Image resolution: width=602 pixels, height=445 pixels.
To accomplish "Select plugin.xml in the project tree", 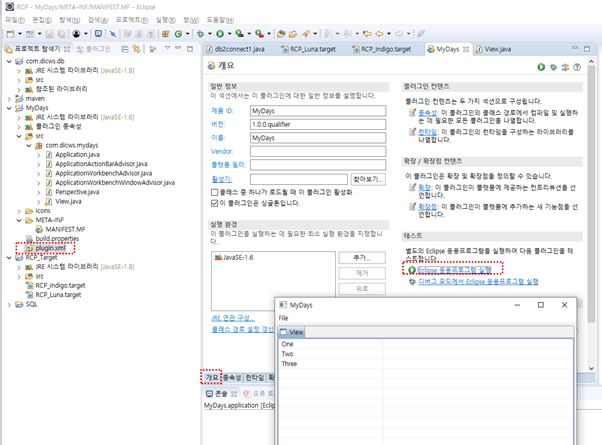I will pos(50,248).
